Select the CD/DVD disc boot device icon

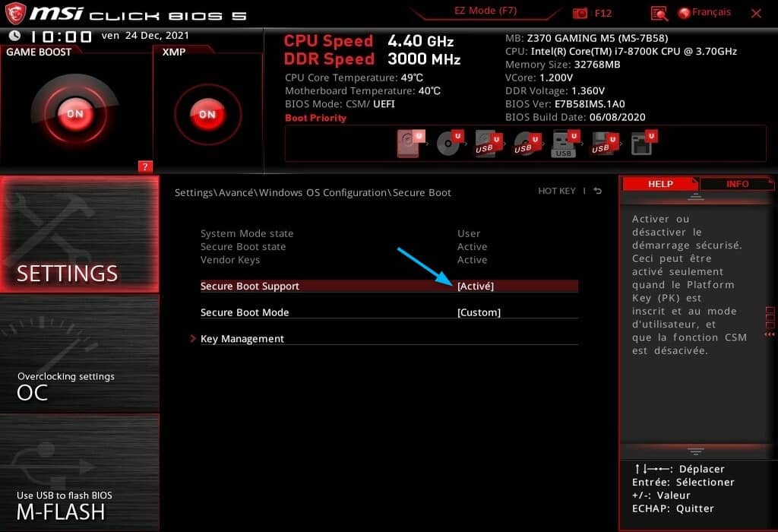click(x=450, y=144)
